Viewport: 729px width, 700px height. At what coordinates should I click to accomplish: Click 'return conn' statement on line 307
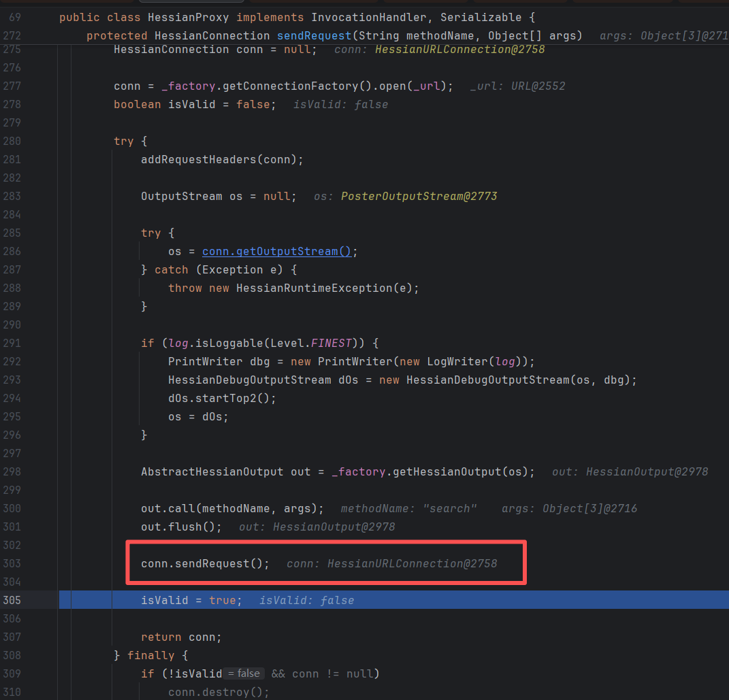click(181, 637)
